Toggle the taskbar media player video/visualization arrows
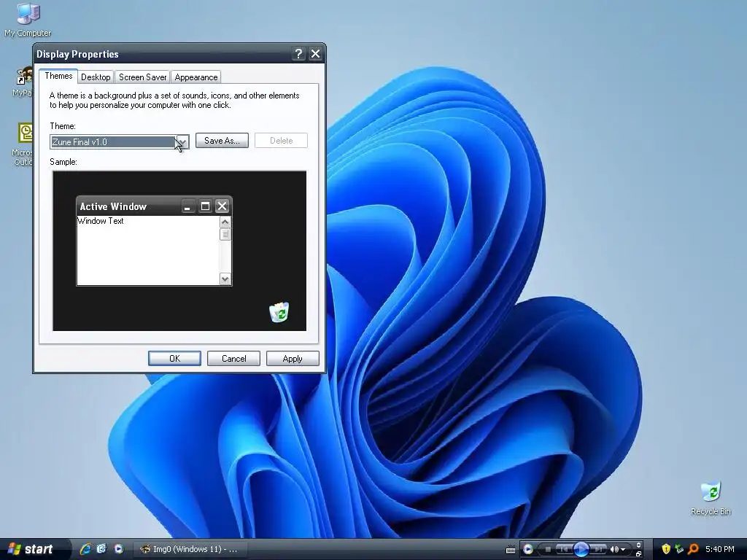Image resolution: width=747 pixels, height=560 pixels. tap(638, 545)
